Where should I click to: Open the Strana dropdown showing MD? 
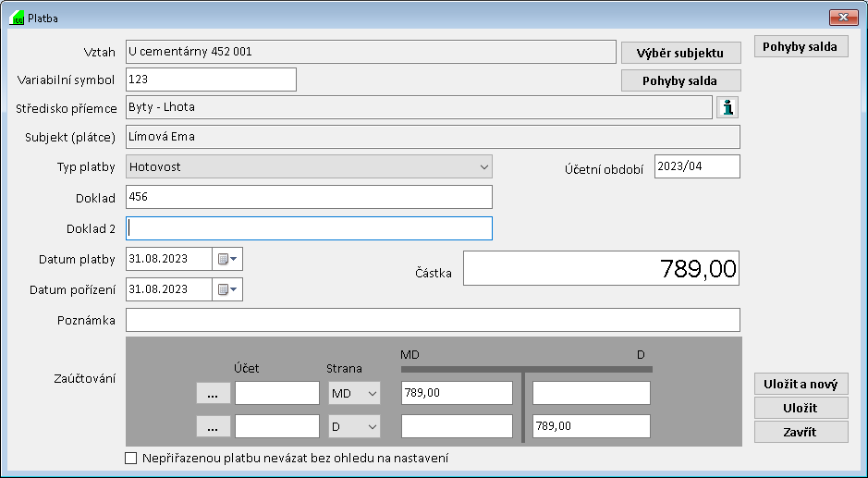click(355, 393)
